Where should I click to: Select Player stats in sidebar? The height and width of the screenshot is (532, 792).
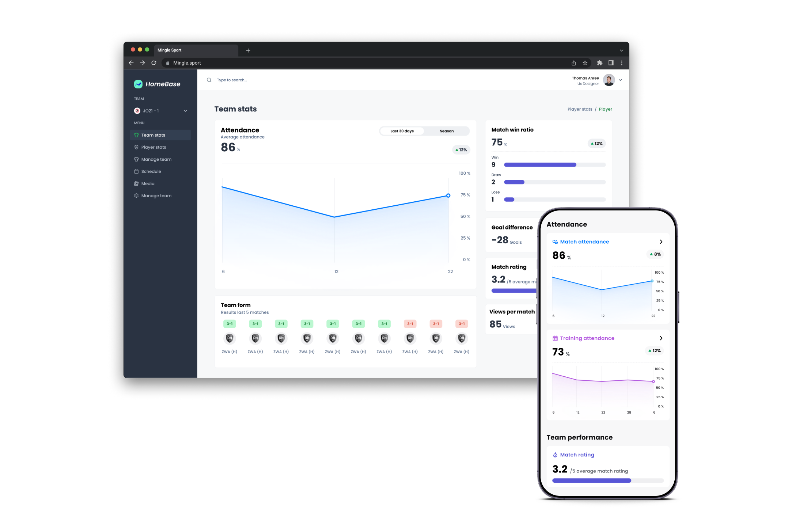point(154,147)
